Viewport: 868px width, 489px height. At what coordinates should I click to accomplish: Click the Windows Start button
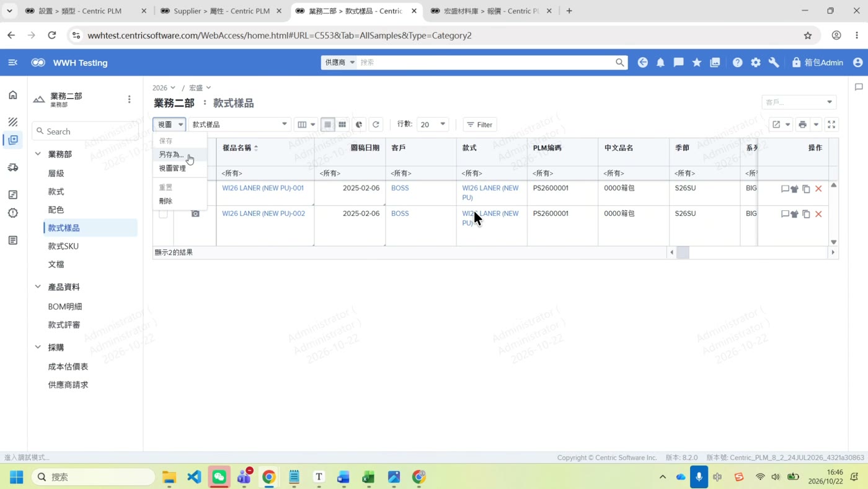pyautogui.click(x=17, y=477)
